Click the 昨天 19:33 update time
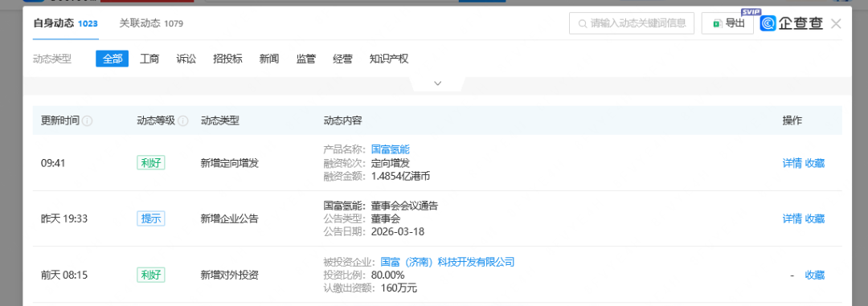This screenshot has height=306, width=868. 64,218
